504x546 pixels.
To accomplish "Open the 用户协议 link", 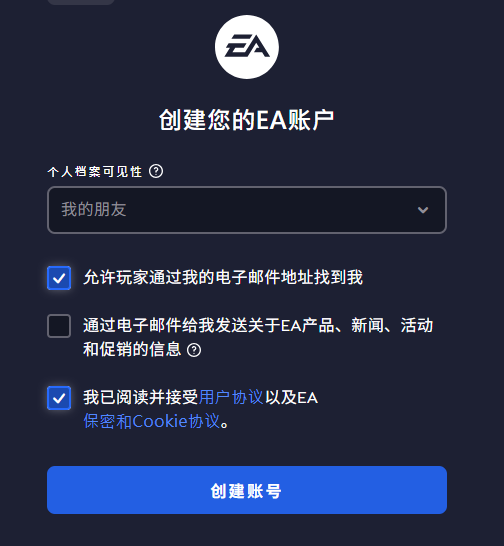I will [x=231, y=397].
